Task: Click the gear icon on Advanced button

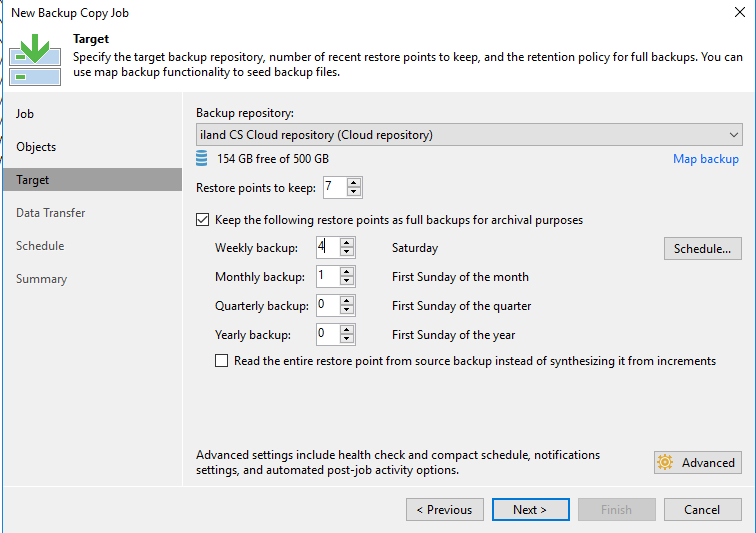Action: [x=666, y=462]
